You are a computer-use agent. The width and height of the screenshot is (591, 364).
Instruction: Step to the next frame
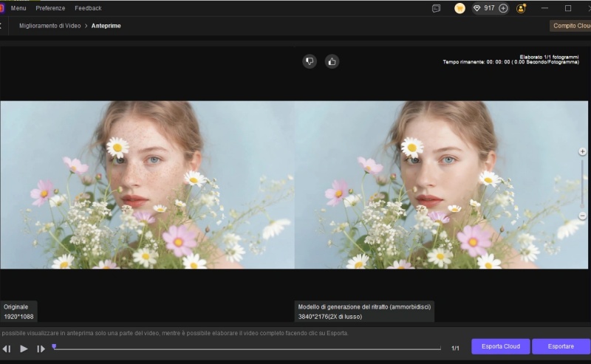[x=41, y=348]
